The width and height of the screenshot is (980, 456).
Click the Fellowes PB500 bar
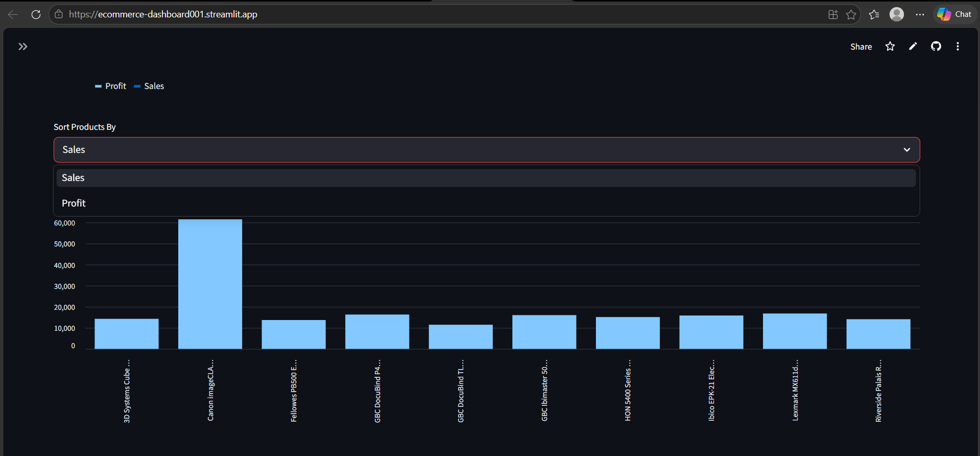294,334
